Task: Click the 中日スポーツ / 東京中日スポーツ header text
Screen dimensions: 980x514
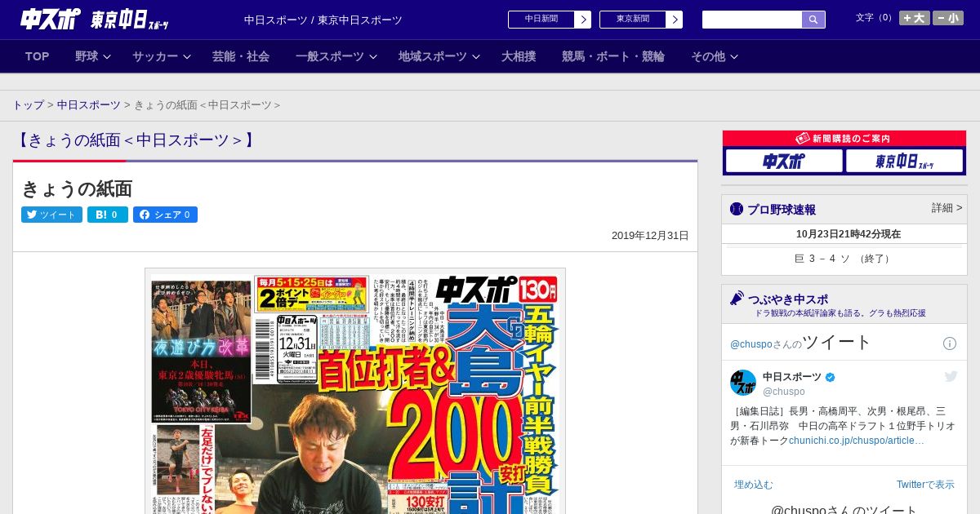Action: [323, 20]
